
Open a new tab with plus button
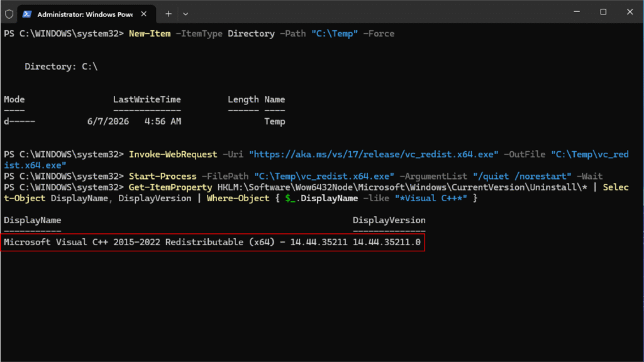click(x=169, y=14)
